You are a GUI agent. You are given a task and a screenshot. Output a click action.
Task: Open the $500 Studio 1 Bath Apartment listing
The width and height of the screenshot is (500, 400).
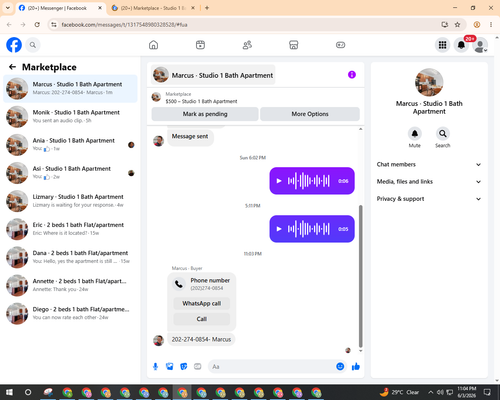pyautogui.click(x=201, y=101)
